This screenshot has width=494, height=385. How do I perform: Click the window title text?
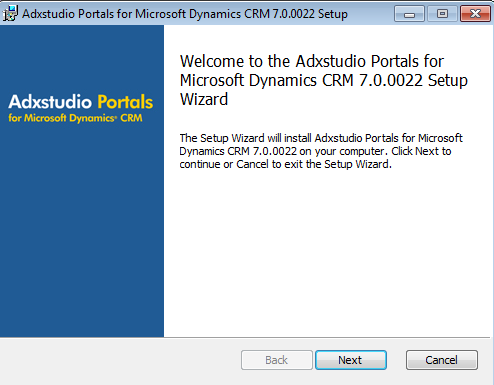point(185,14)
